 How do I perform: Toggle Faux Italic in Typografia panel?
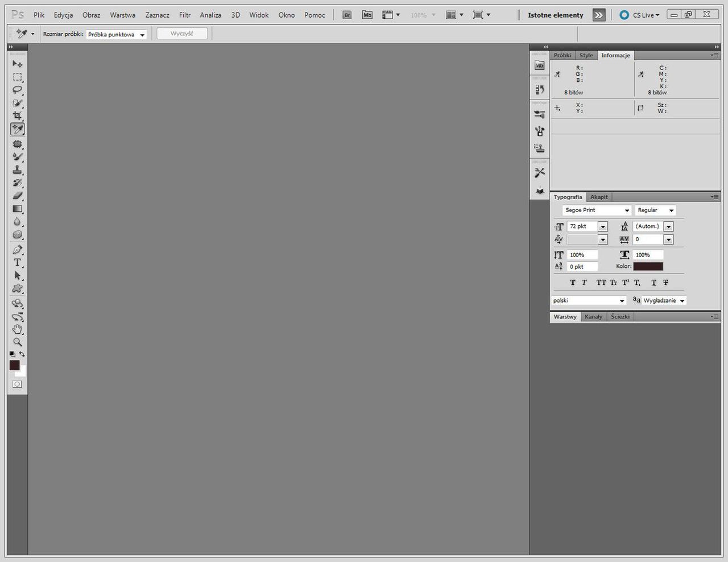584,283
